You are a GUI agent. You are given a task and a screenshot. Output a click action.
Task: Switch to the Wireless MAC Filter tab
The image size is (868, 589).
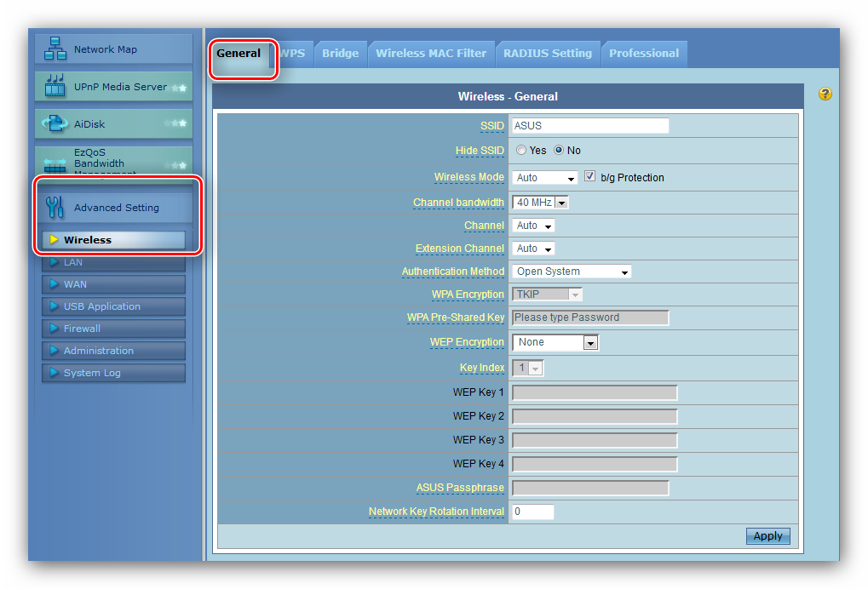pyautogui.click(x=431, y=53)
